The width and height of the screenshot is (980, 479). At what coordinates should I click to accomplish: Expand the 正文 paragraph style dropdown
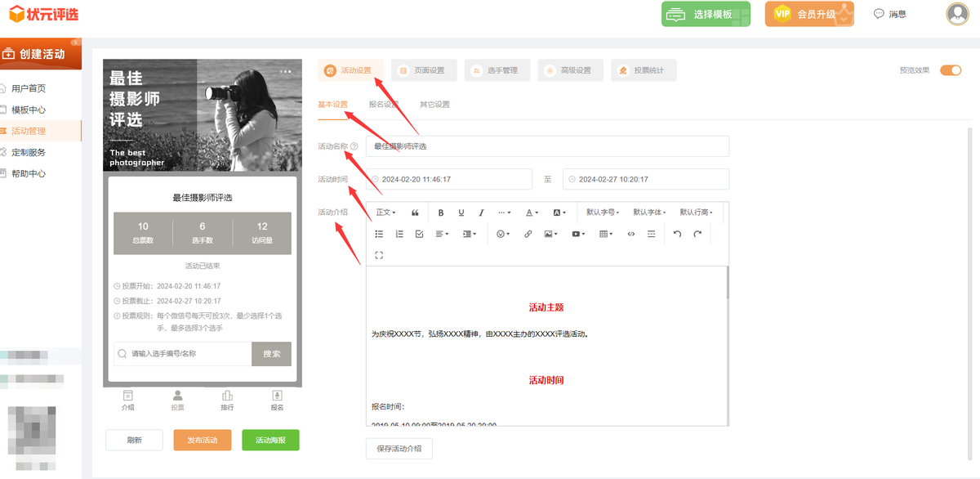(385, 213)
